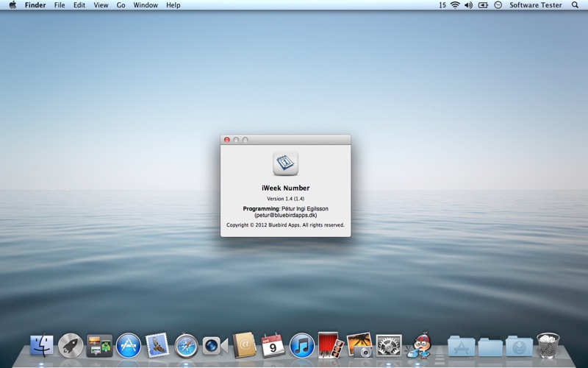Click the zoom button of about window
Screen dimensions: 588x368
245,140
